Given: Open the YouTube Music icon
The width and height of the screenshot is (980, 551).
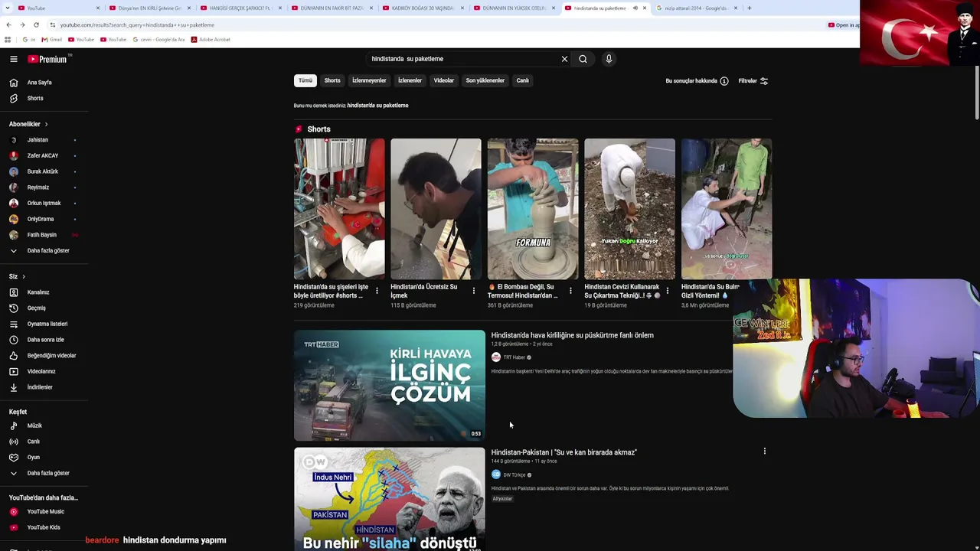Looking at the screenshot, I should pyautogui.click(x=14, y=512).
